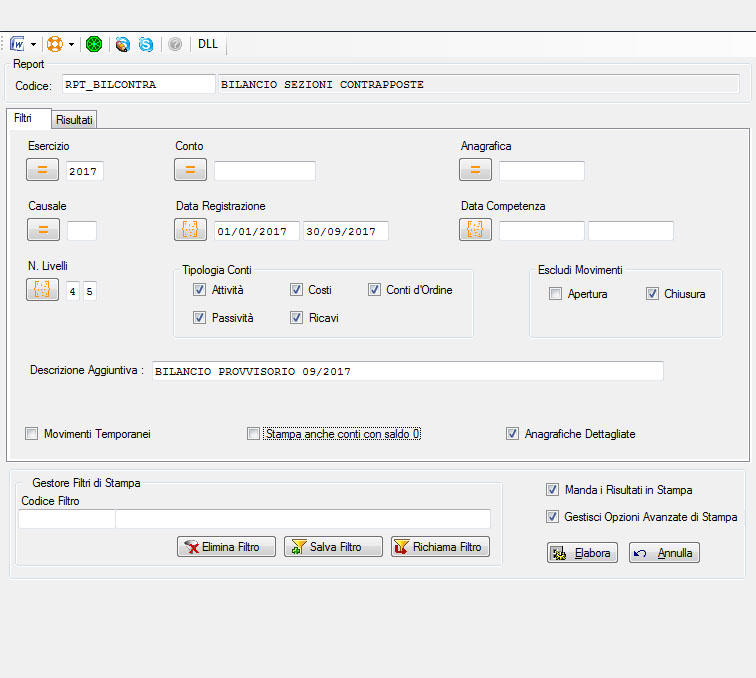
Task: Click the Conto equals operator button
Action: [190, 170]
